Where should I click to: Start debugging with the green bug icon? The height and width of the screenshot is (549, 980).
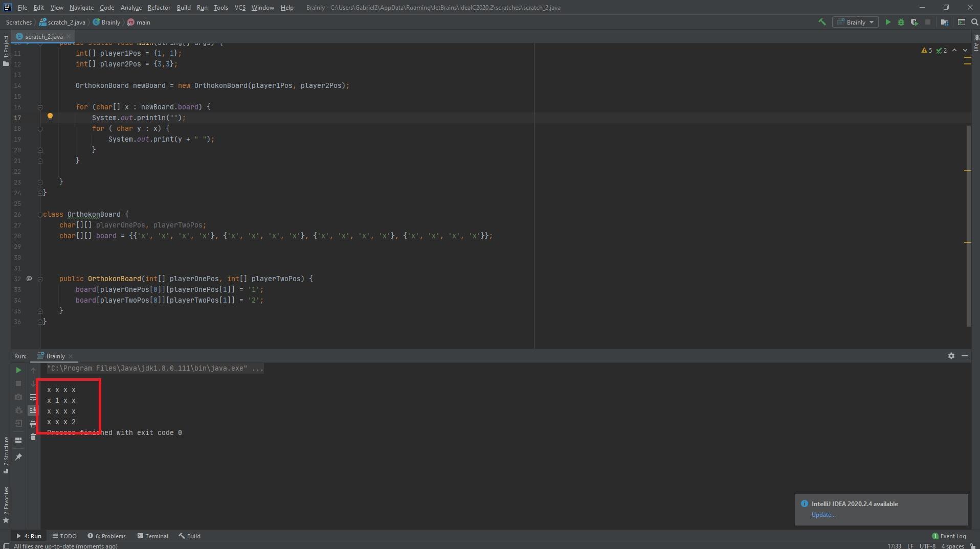click(901, 22)
